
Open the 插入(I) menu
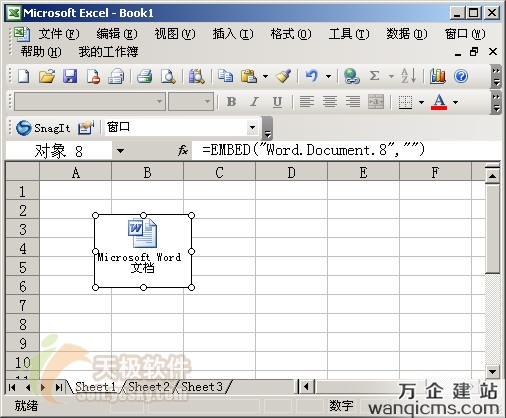click(233, 34)
